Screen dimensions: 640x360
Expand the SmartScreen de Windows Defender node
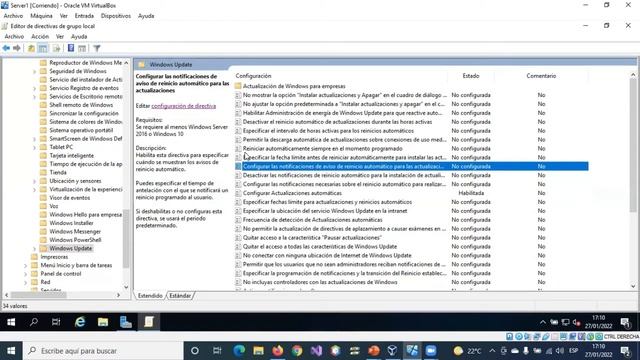click(x=35, y=139)
